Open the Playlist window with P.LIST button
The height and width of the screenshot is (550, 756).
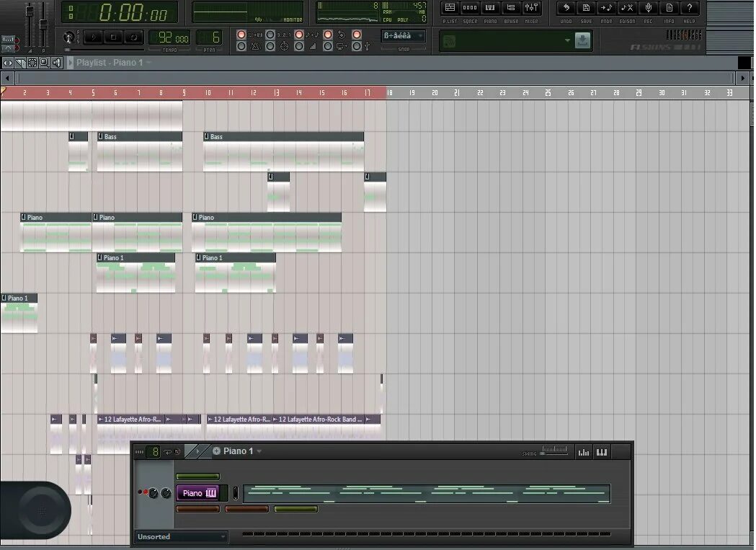[450, 8]
